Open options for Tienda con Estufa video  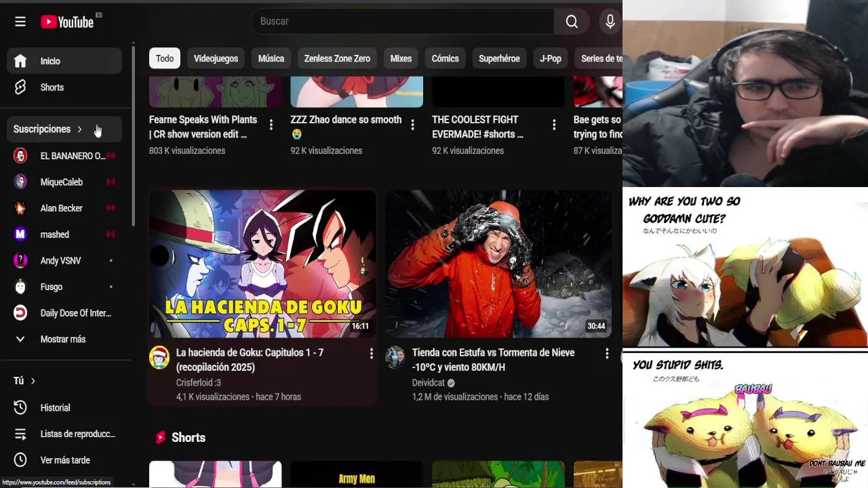coord(607,354)
